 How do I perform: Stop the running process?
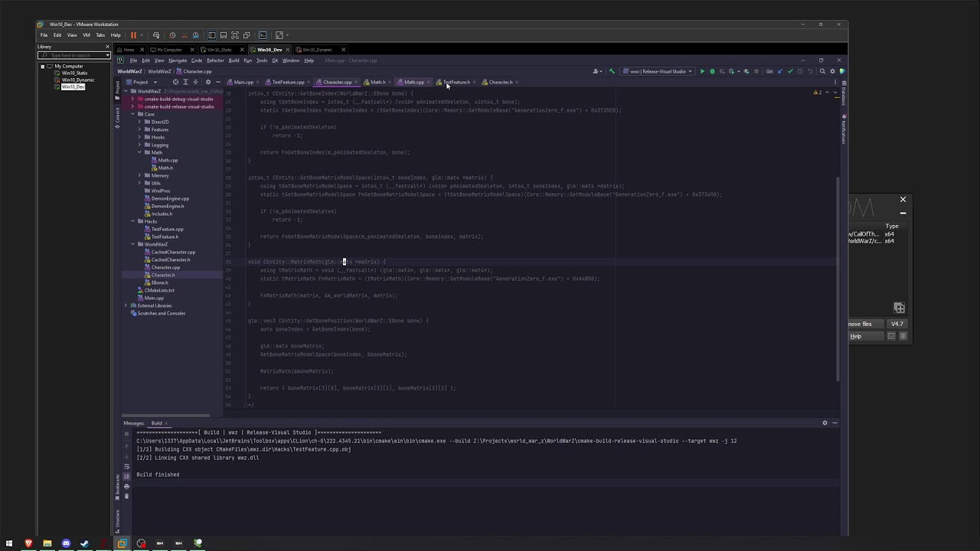[x=756, y=71]
